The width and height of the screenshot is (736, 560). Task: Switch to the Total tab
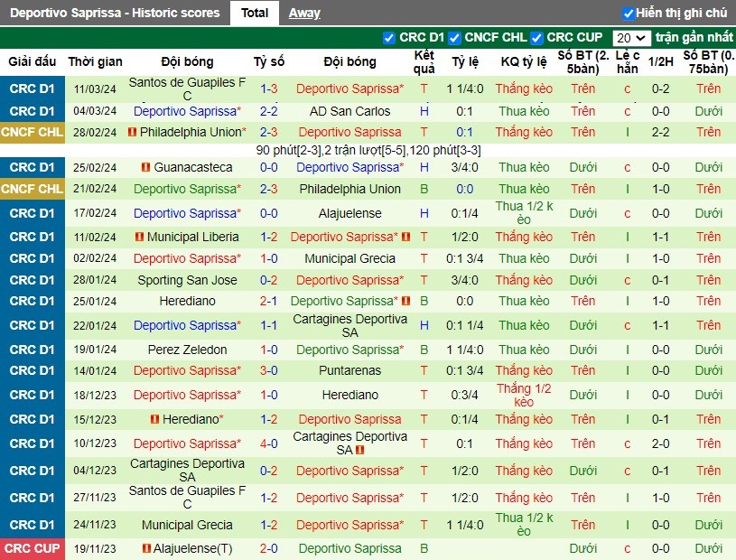pos(255,13)
